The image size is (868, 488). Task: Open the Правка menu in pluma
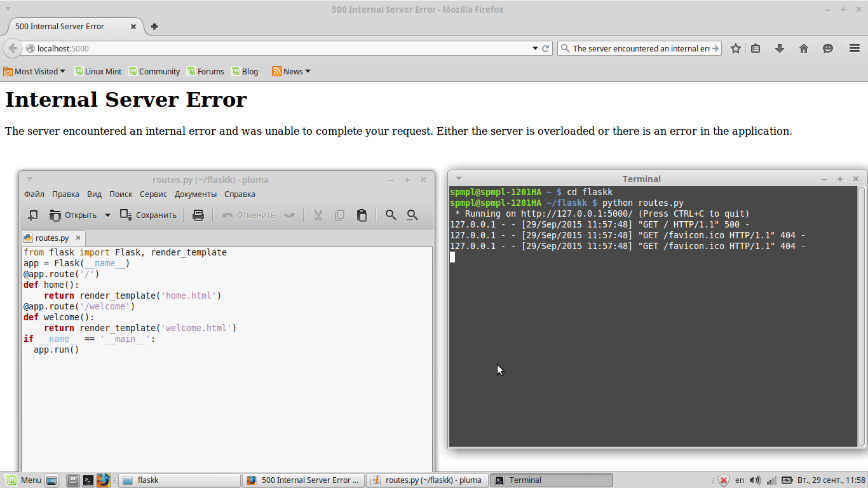click(x=65, y=194)
